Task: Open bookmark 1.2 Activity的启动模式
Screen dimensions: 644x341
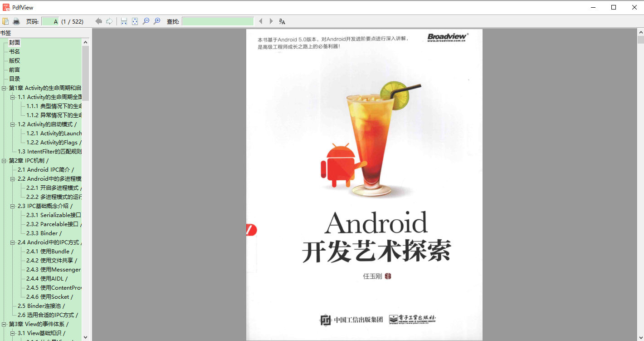Action: click(47, 124)
